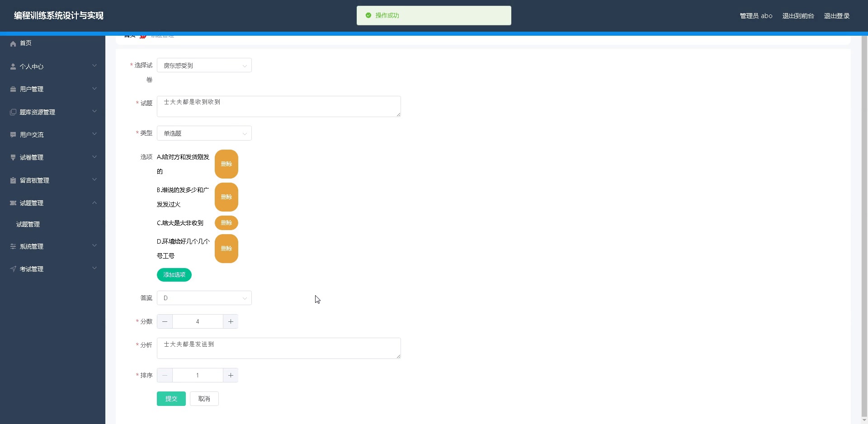
Task: Click the page vertical scrollbar
Action: 864,226
